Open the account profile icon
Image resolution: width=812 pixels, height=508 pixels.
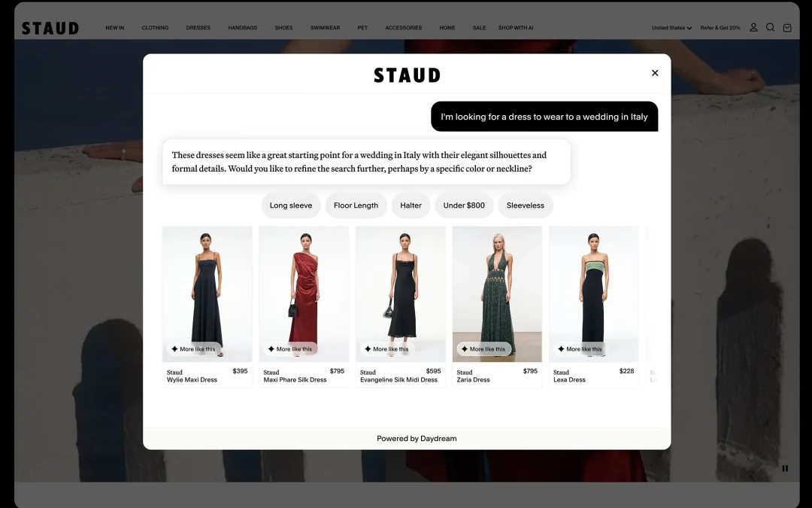[753, 28]
